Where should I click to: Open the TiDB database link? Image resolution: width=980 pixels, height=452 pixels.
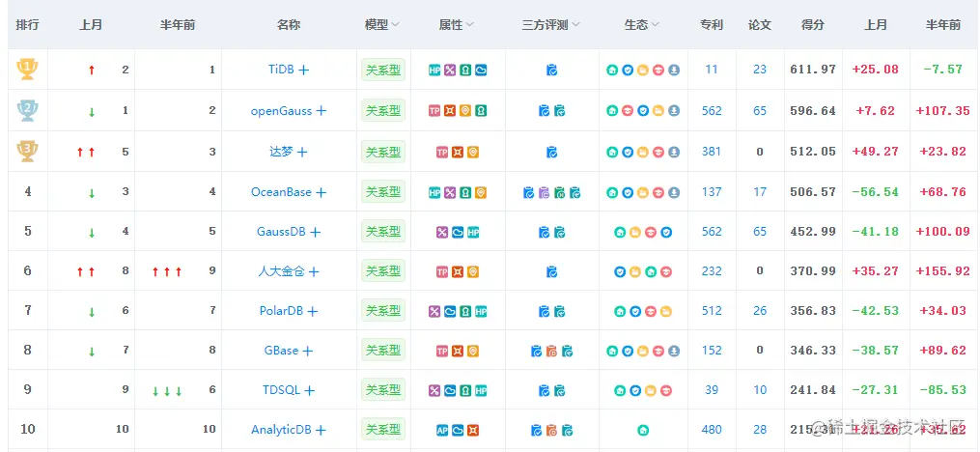pos(281,70)
